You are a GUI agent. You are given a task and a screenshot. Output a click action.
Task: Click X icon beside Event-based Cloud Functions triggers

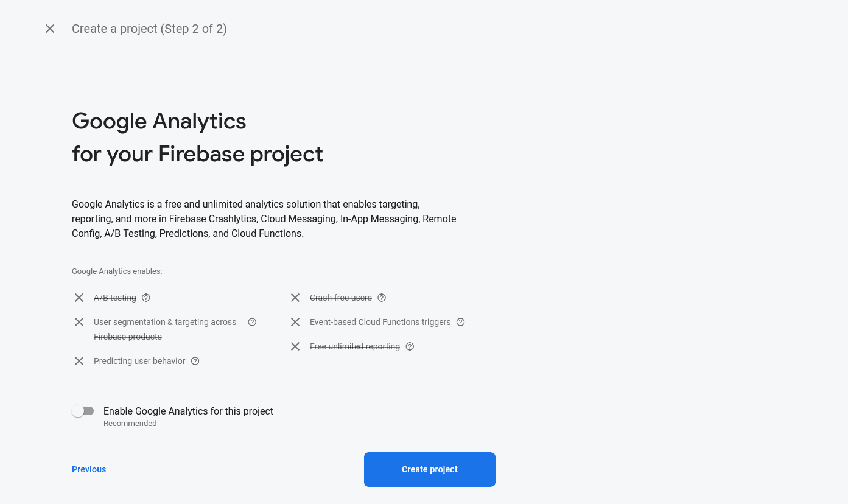(295, 322)
